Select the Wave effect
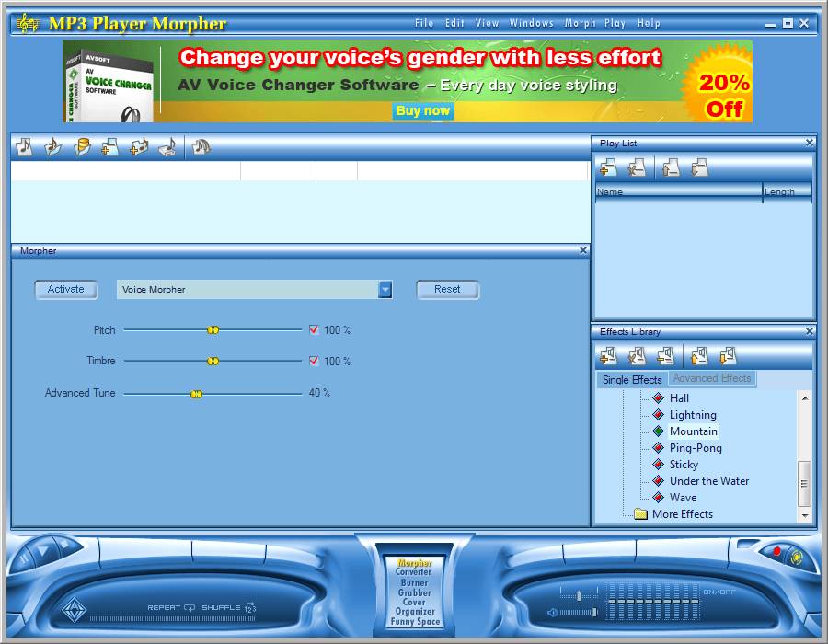This screenshot has height=644, width=828. point(683,497)
